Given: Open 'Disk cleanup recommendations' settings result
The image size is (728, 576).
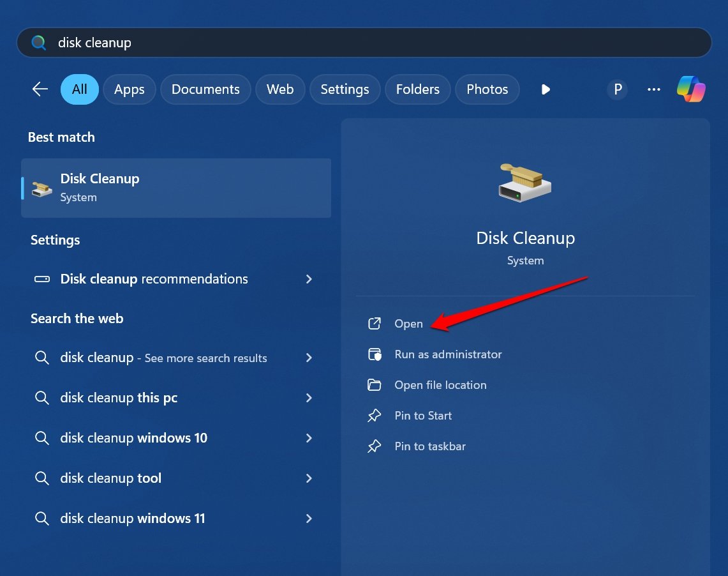Looking at the screenshot, I should click(176, 279).
